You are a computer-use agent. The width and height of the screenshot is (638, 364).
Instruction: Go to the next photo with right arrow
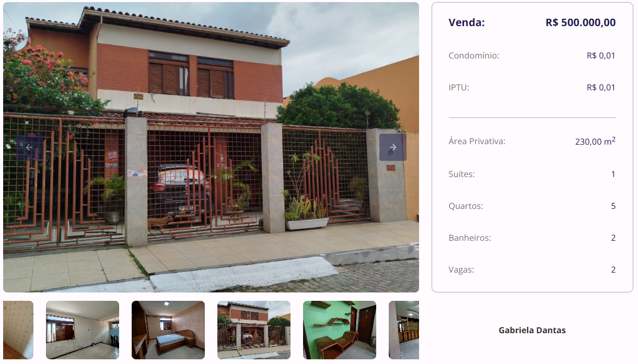pos(393,147)
